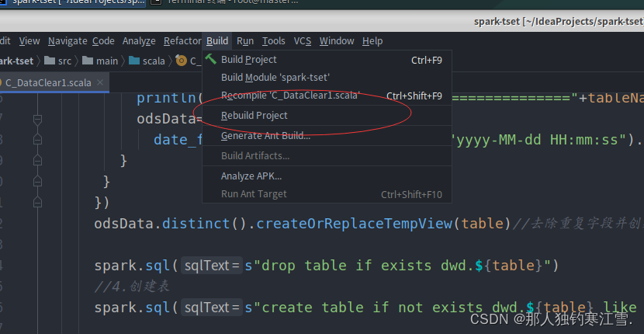The image size is (644, 334).
Task: Toggle fold marker beside first closing brace
Action: 38,161
